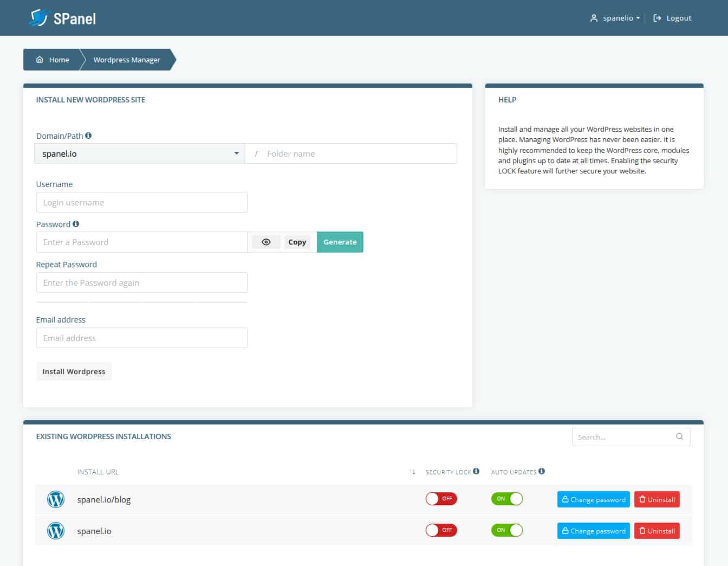Go to Home breadcrumb
Viewport: 728px width, 566px height.
(x=53, y=60)
